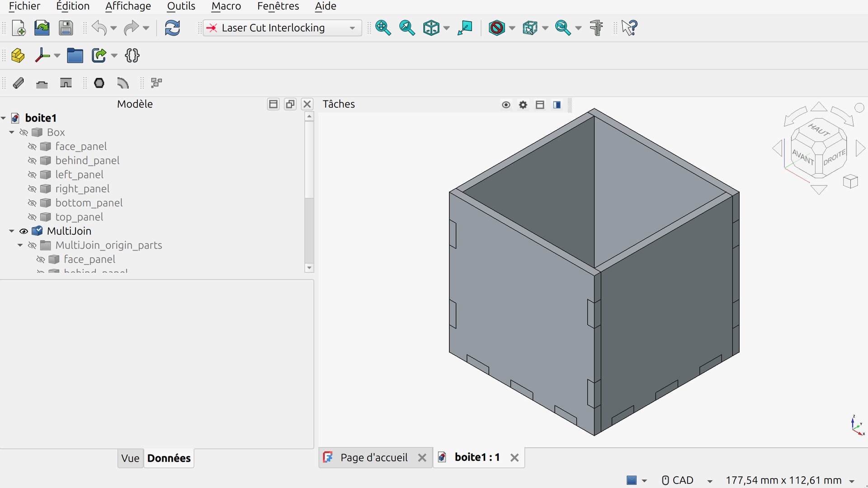Click the Fit all zoom icon

pyautogui.click(x=383, y=28)
